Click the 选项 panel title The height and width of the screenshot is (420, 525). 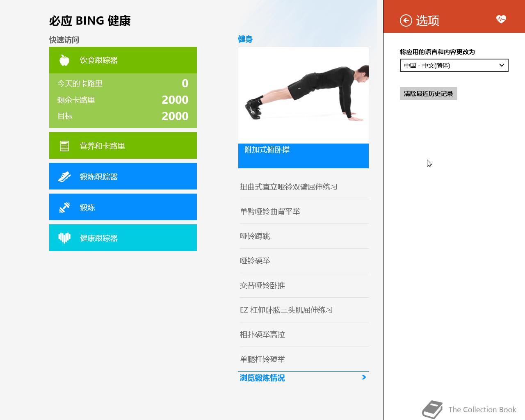pos(427,21)
